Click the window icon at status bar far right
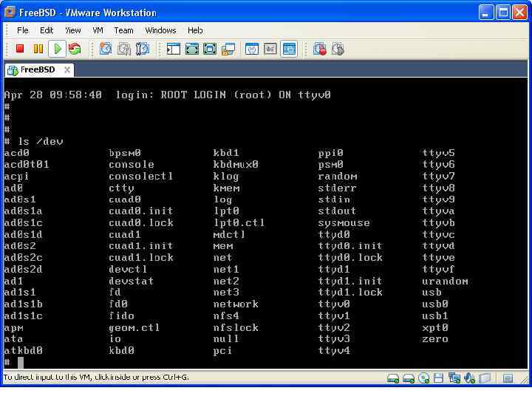532x399 pixels. (508, 378)
